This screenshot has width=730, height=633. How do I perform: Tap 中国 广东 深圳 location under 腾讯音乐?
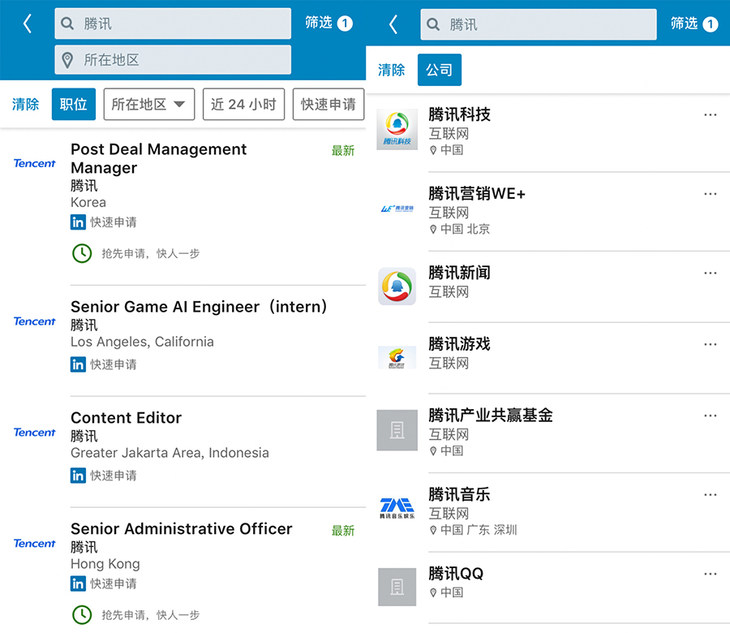473,530
